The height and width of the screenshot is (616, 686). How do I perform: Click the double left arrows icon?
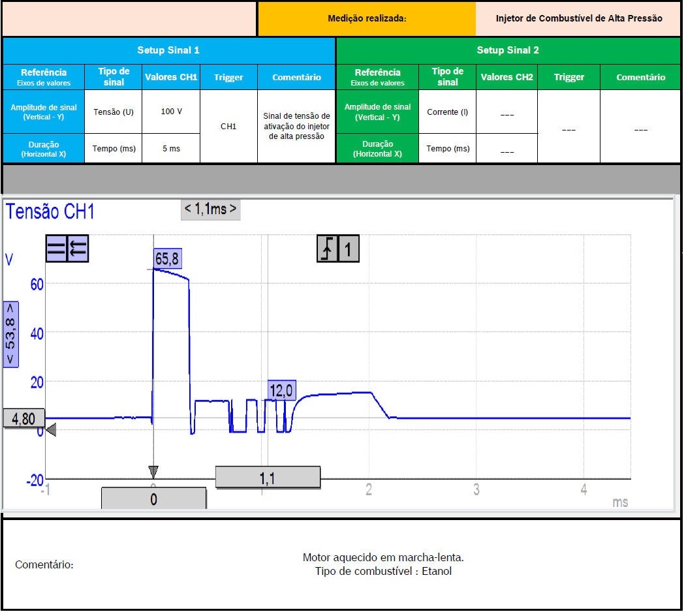(x=78, y=249)
